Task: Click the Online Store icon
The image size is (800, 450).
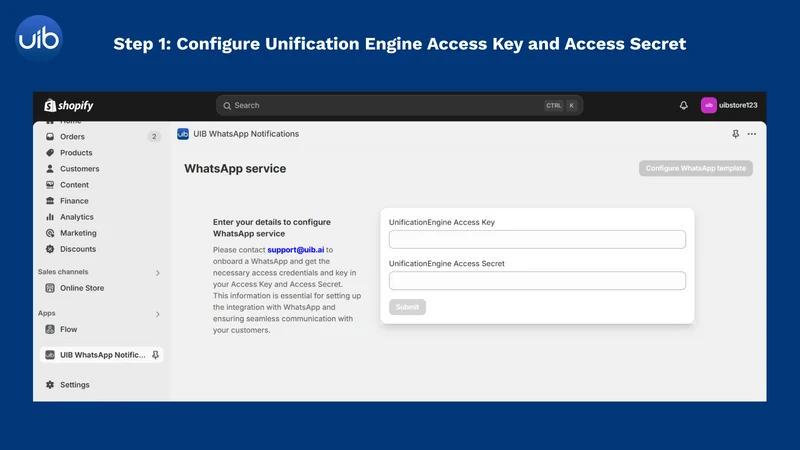Action: [x=50, y=288]
